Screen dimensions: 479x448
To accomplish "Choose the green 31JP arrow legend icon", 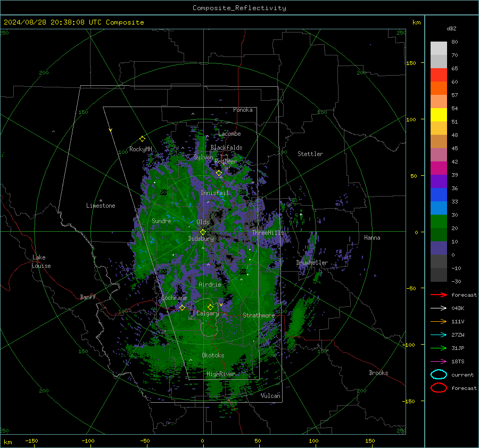I will tap(439, 348).
